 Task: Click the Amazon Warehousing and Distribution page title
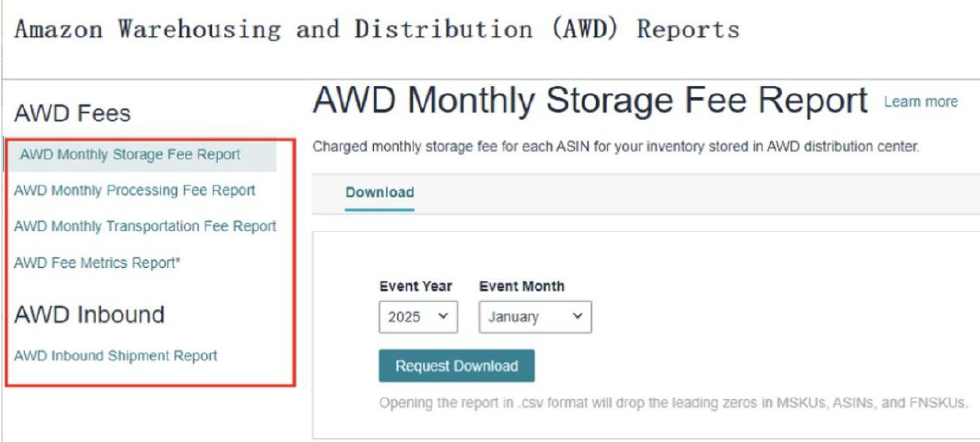click(x=377, y=29)
